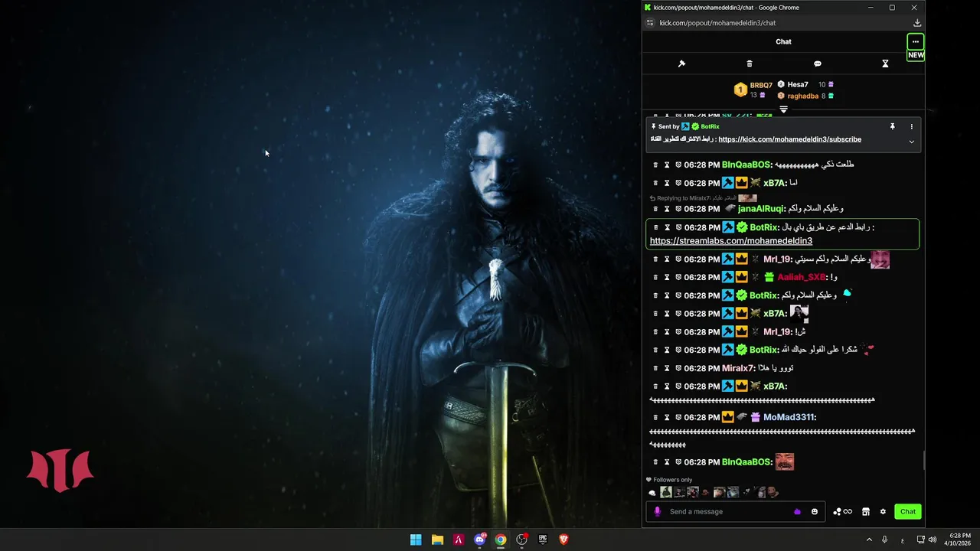
Task: Open the streamlabs.com/mohamedeldin3 link
Action: coord(730,240)
